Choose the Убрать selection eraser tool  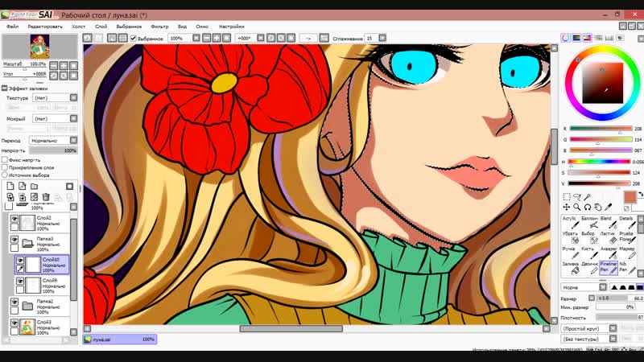[571, 237]
